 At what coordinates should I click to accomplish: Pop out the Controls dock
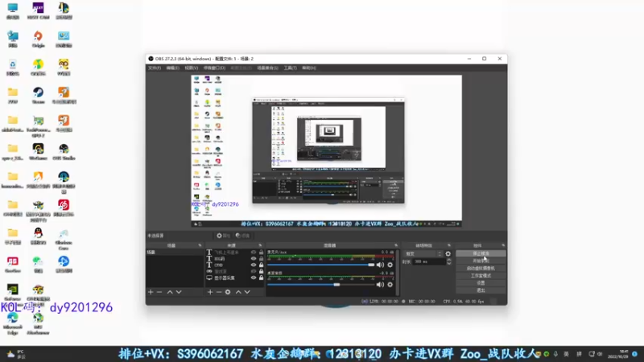click(503, 245)
